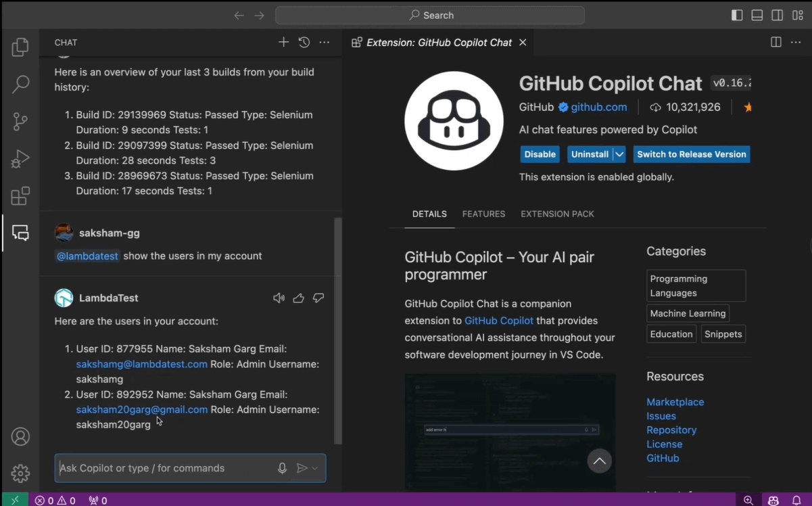
Task: Start a new chat with plus icon
Action: tap(283, 43)
